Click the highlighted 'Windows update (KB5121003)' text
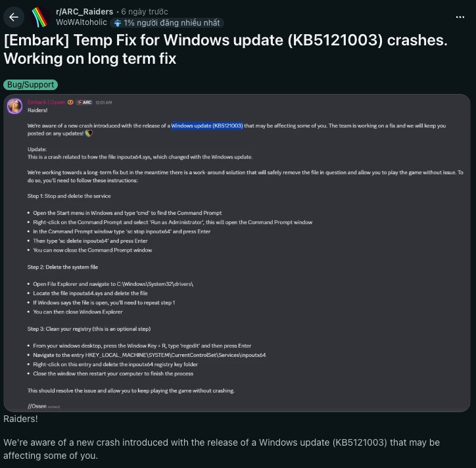Image resolution: width=476 pixels, height=468 pixels. 207,126
